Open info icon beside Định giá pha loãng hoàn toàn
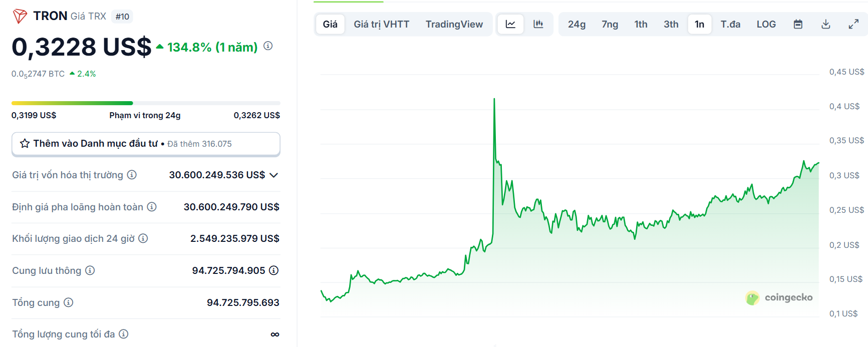This screenshot has height=347, width=868. pos(152,207)
